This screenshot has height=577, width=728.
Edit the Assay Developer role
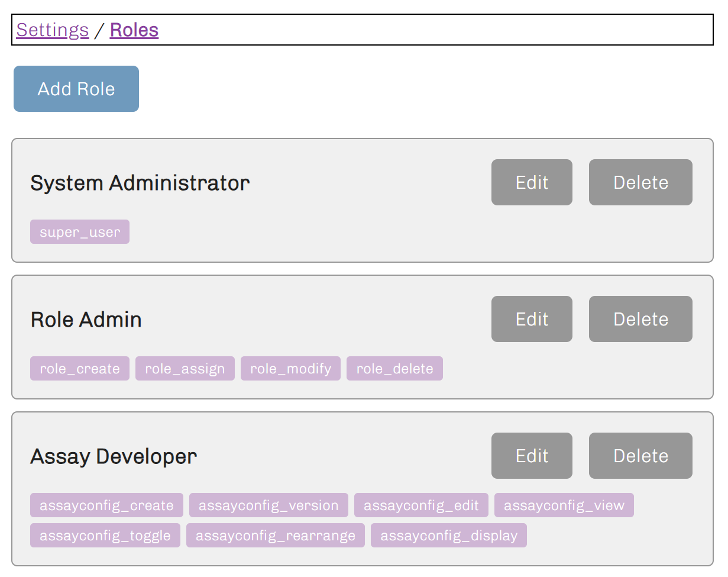click(x=532, y=456)
